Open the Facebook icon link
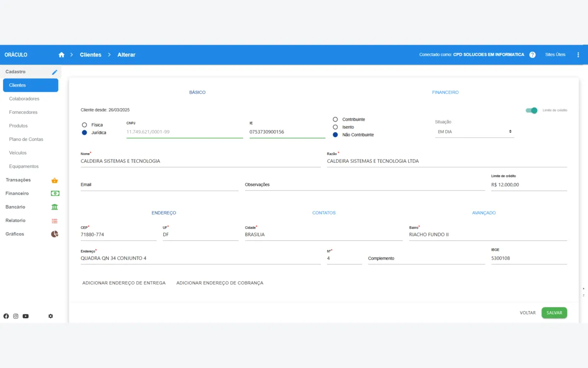588x368 pixels. point(6,316)
